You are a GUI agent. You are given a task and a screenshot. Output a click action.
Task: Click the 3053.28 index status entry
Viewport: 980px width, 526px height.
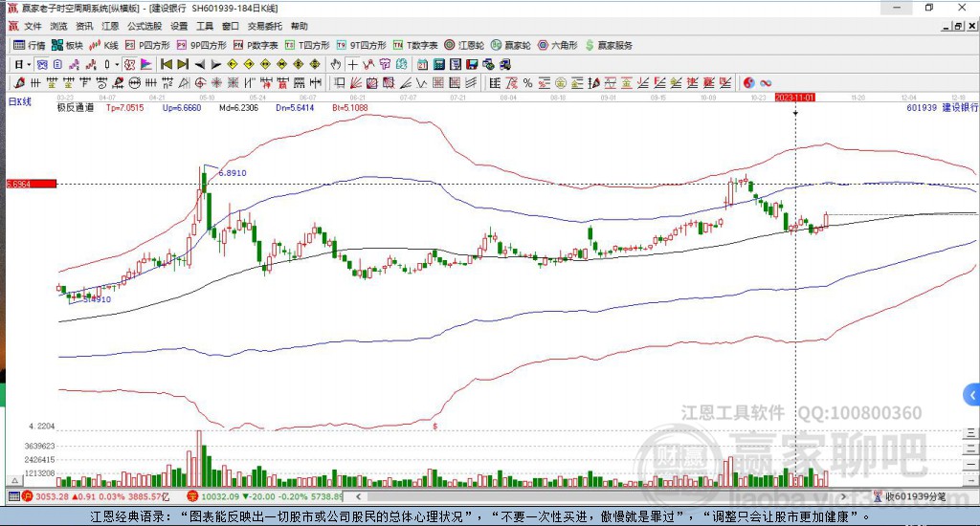pos(96,496)
